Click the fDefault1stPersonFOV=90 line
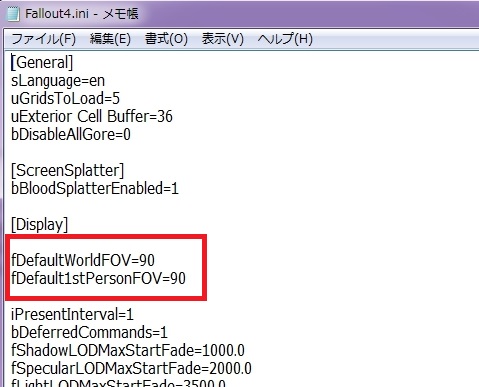479x387 pixels. point(98,278)
